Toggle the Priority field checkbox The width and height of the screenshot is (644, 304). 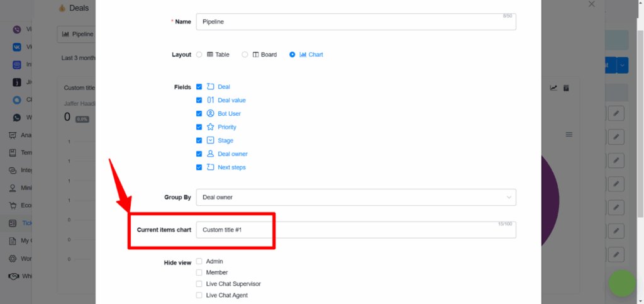tap(199, 127)
